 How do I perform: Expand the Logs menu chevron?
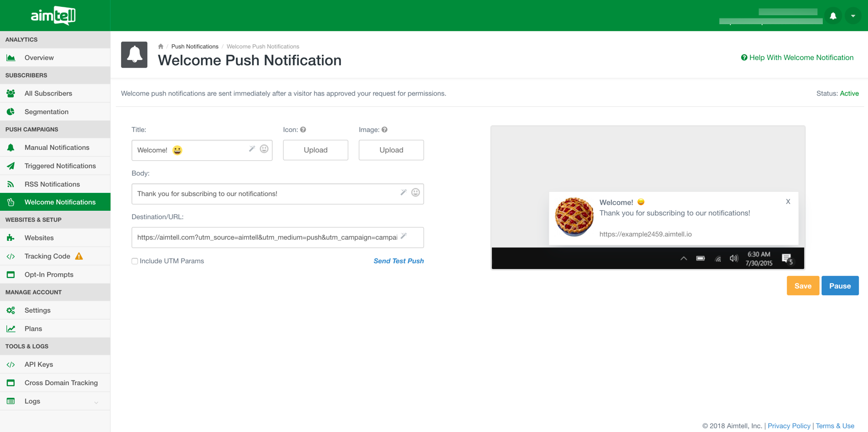pos(96,402)
